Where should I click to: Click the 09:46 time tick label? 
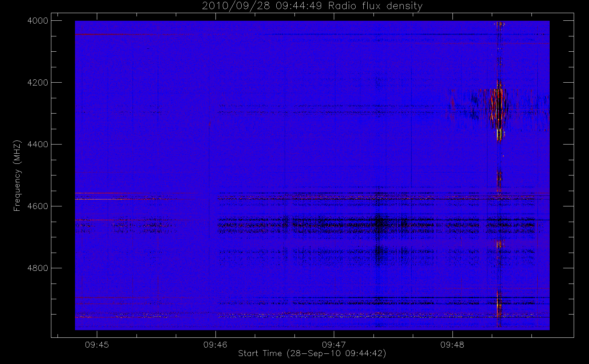coord(216,345)
